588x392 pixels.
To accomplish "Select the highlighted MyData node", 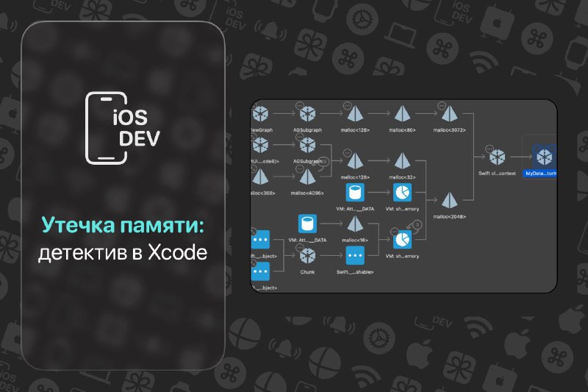I will pyautogui.click(x=544, y=157).
